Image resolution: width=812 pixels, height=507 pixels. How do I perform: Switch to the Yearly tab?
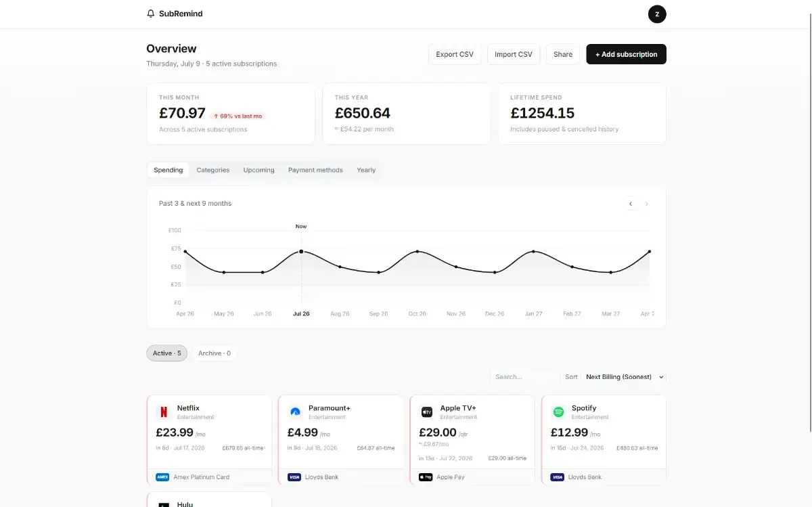(x=366, y=170)
